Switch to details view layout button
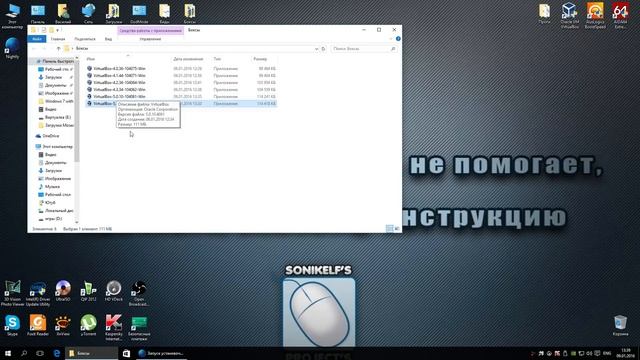 [x=389, y=229]
